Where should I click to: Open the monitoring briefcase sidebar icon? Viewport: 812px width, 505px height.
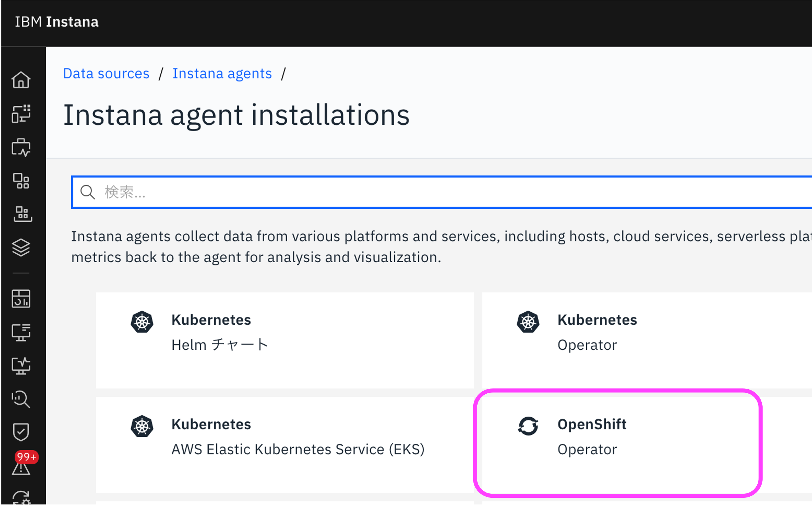coord(21,147)
